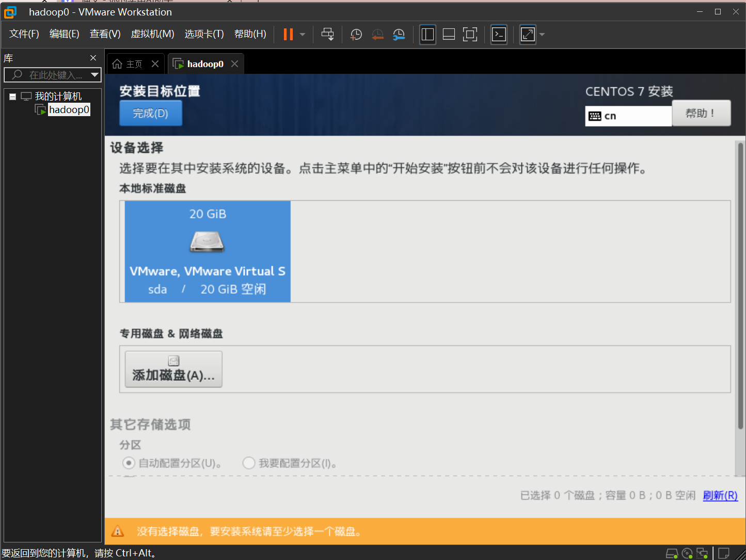Viewport: 746px width, 560px height.
Task: Open the 查看(V) menu
Action: click(105, 34)
